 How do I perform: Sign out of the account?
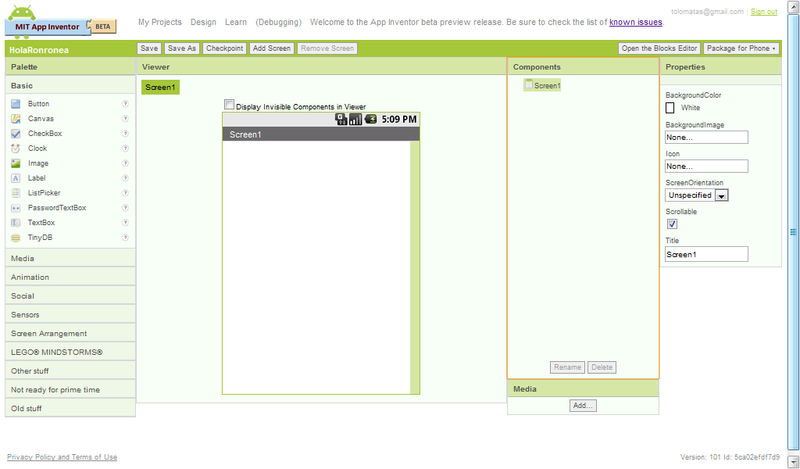pyautogui.click(x=764, y=11)
